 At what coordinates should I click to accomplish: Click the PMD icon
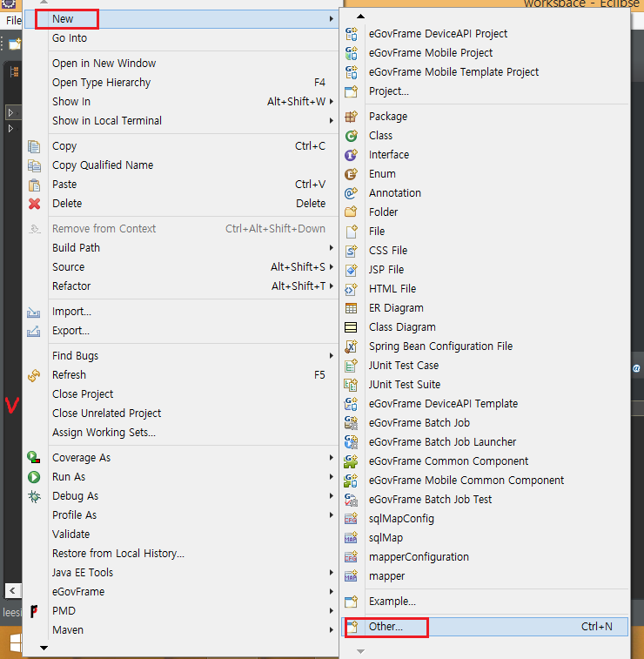(34, 611)
